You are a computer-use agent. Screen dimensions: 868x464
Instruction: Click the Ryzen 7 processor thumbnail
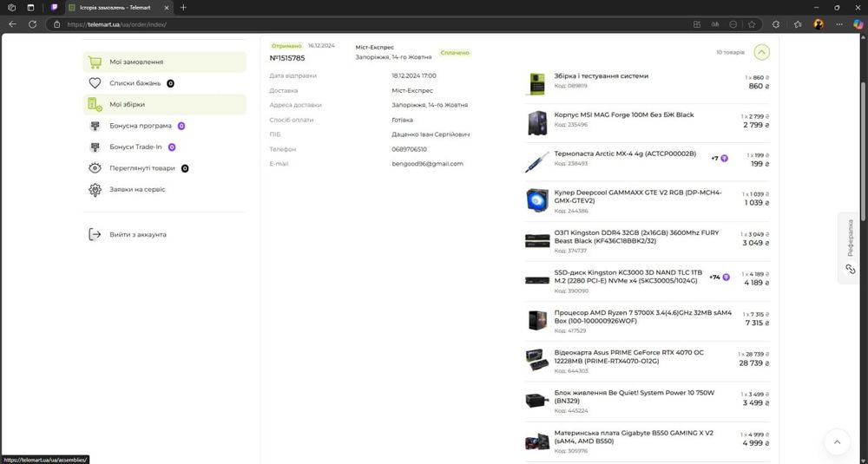pyautogui.click(x=537, y=321)
